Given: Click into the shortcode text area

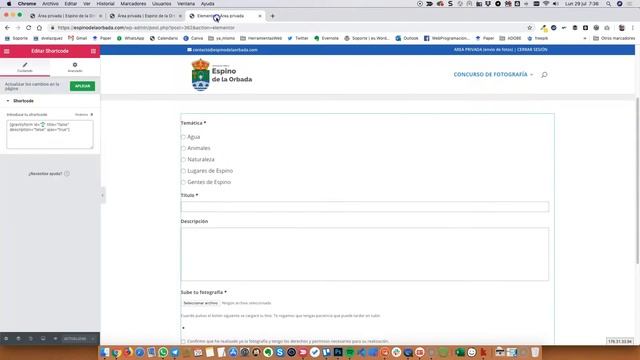Looking at the screenshot, I should click(50, 134).
